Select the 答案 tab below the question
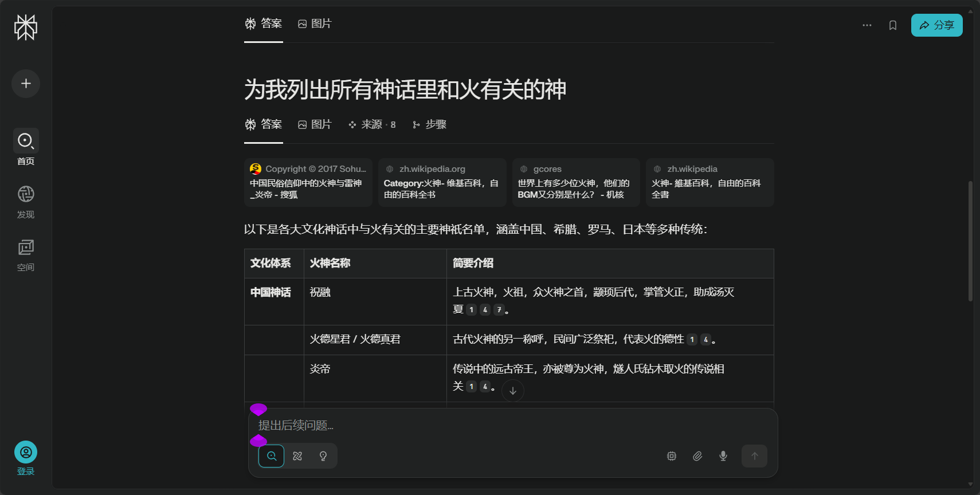 264,124
